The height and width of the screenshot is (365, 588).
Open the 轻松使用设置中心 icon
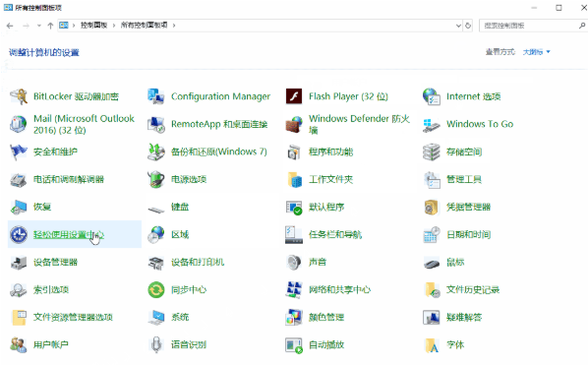click(19, 235)
